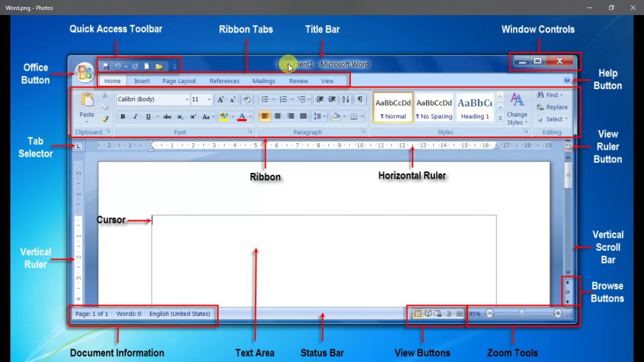Click the Sort icon in Paragraph group
This screenshot has width=644, height=362.
(x=345, y=99)
